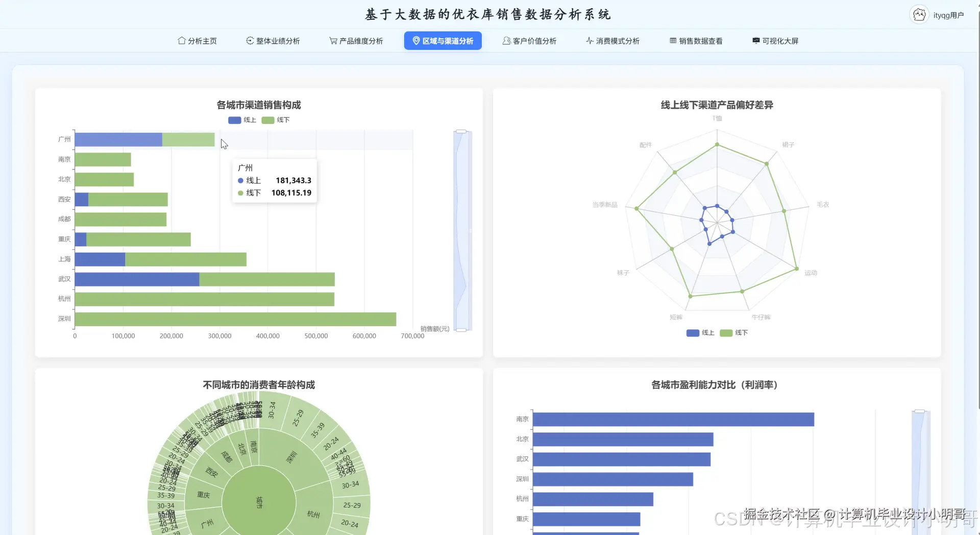Click the 北京 bar in 利润率 chart

[623, 439]
